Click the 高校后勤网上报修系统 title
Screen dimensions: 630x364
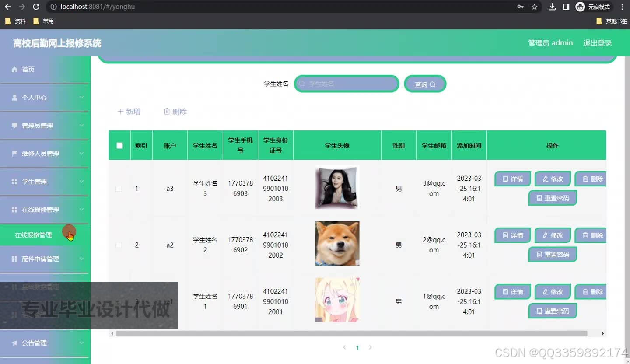pyautogui.click(x=57, y=43)
